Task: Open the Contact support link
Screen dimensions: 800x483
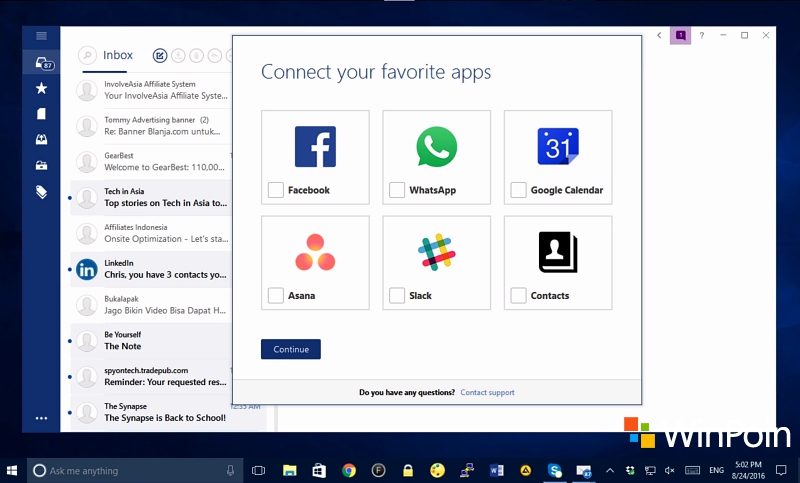Action: coord(487,393)
